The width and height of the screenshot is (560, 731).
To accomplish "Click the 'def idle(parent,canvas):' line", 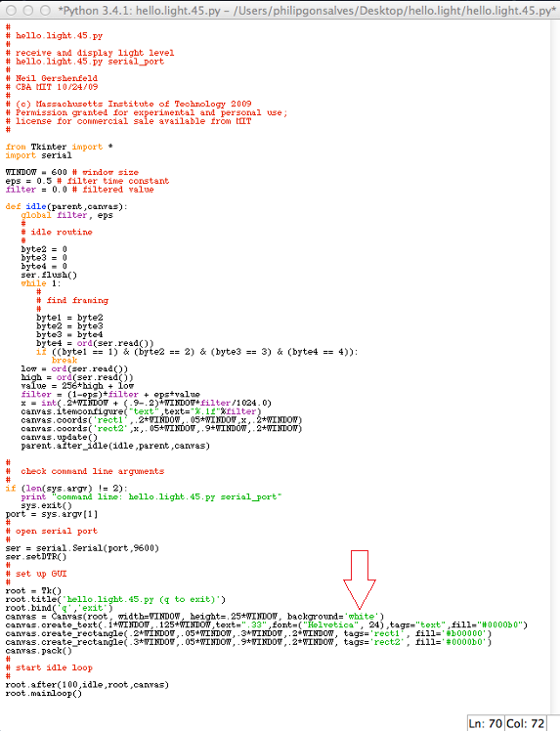I will tap(66, 206).
